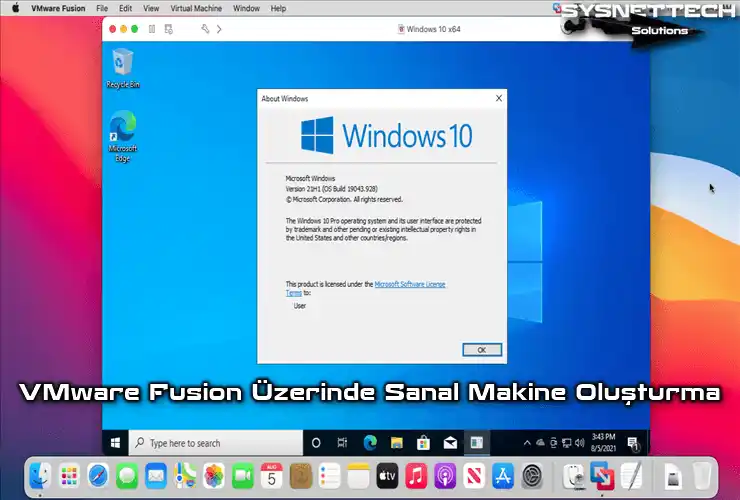This screenshot has width=740, height=500.
Task: Open TextEdit from the Dock
Action: 631,476
